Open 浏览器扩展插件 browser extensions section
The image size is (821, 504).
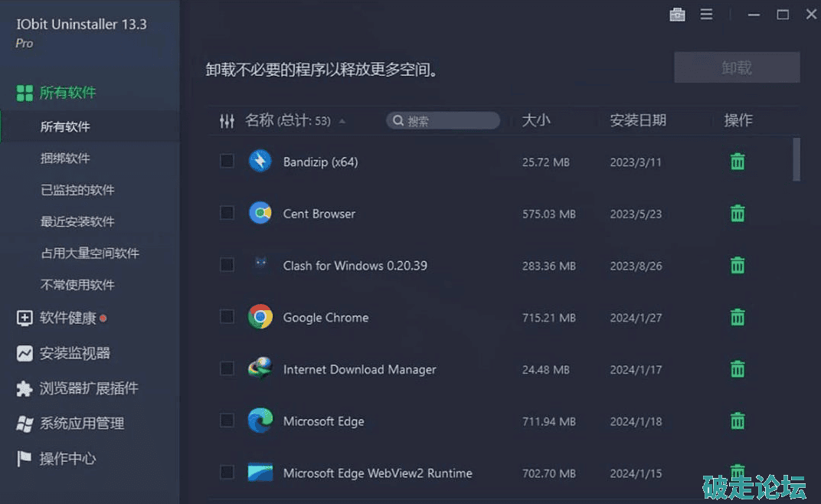88,388
